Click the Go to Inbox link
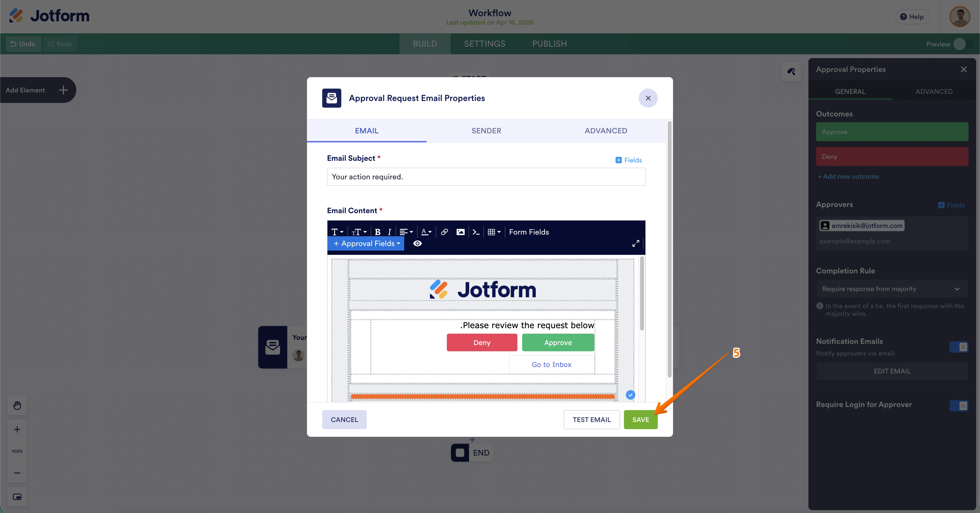 pyautogui.click(x=551, y=365)
